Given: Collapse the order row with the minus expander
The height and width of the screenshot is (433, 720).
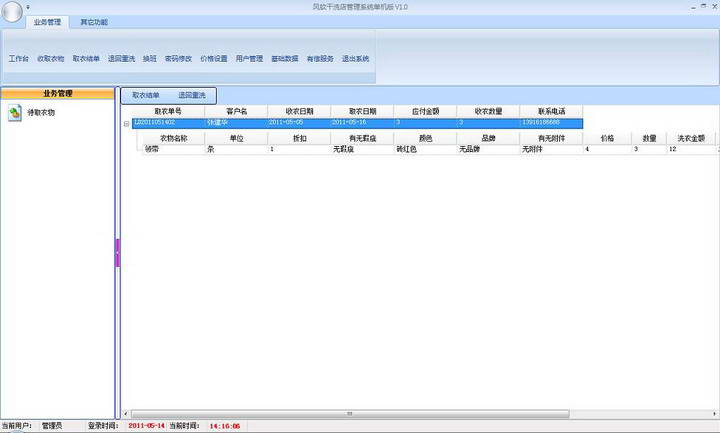Looking at the screenshot, I should [x=126, y=124].
